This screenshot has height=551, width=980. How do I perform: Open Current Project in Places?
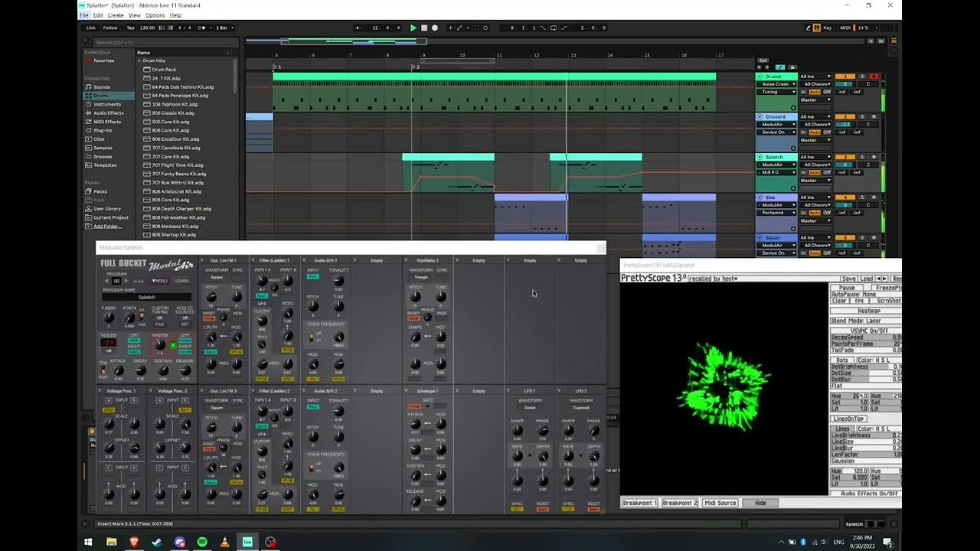point(111,217)
